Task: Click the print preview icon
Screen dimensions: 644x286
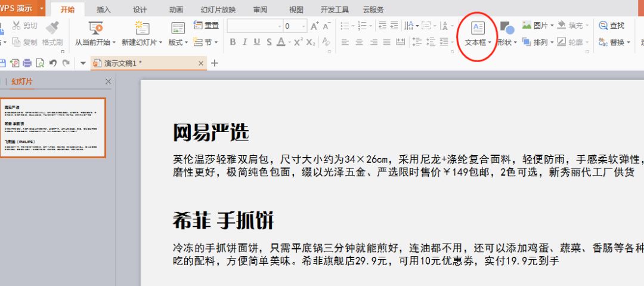Action: pos(40,63)
